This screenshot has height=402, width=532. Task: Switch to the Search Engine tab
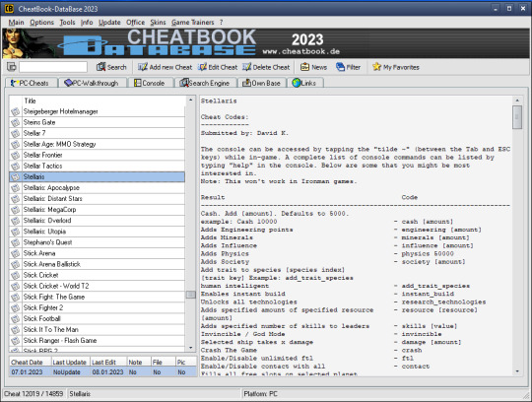pos(205,83)
